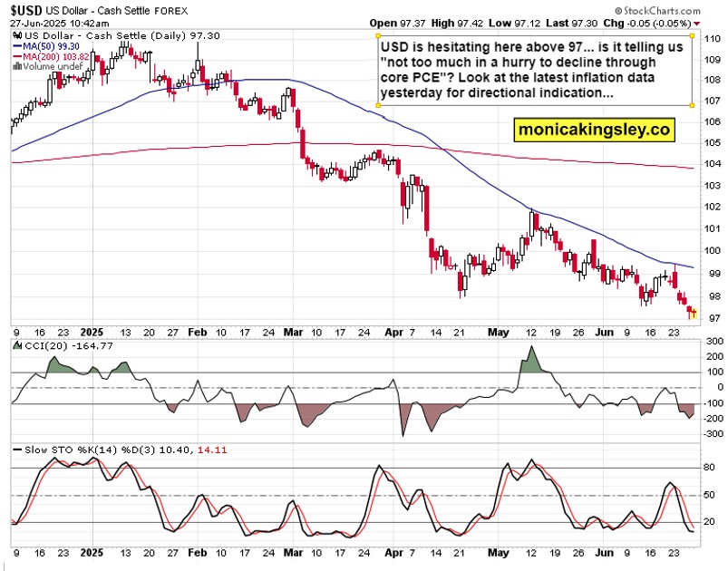
Task: Click the Low 97.12 value
Action: (514, 24)
